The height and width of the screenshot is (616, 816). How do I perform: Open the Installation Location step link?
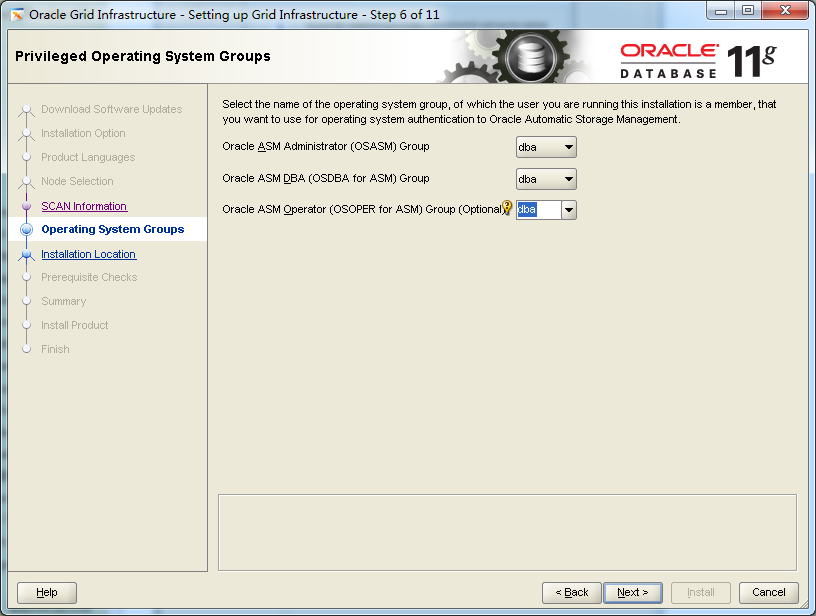[88, 254]
